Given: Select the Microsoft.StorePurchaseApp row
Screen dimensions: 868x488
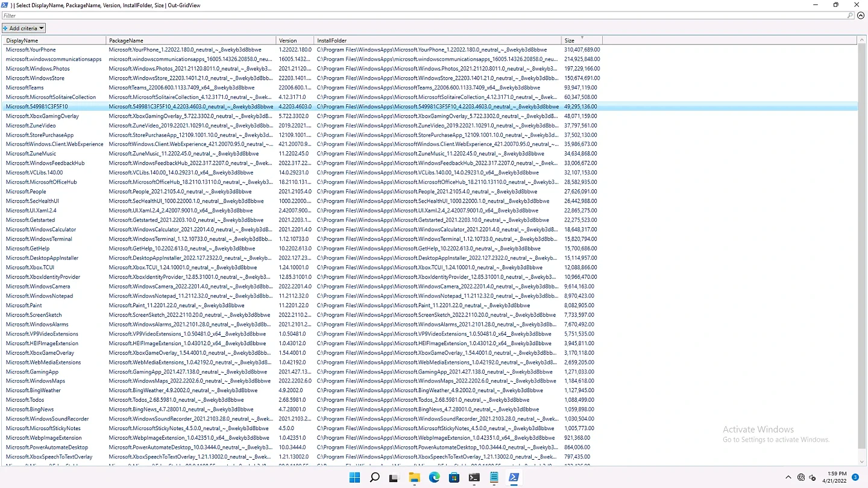Looking at the screenshot, I should pos(430,135).
